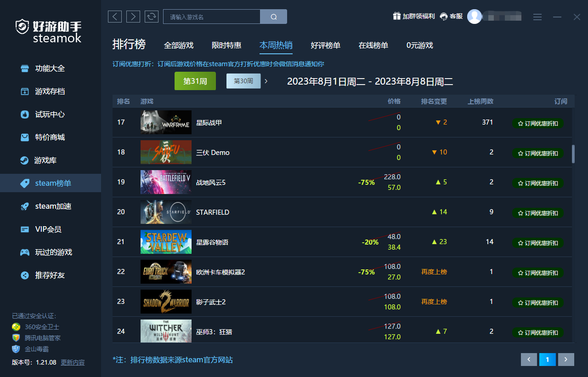This screenshot has width=588, height=377.
Task: Open the Euro Truck Simulator thumbnail
Action: [166, 272]
